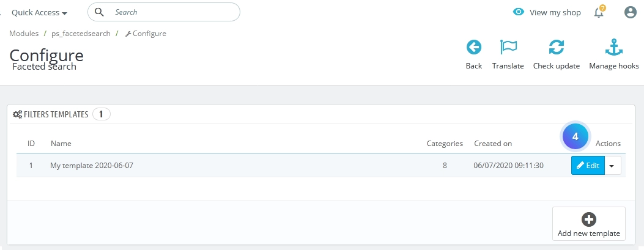
Task: Go to the Modules breadcrumb
Action: click(x=24, y=34)
